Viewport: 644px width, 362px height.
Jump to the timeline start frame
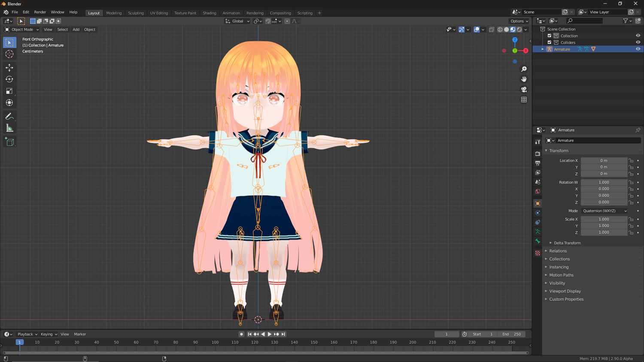click(249, 334)
